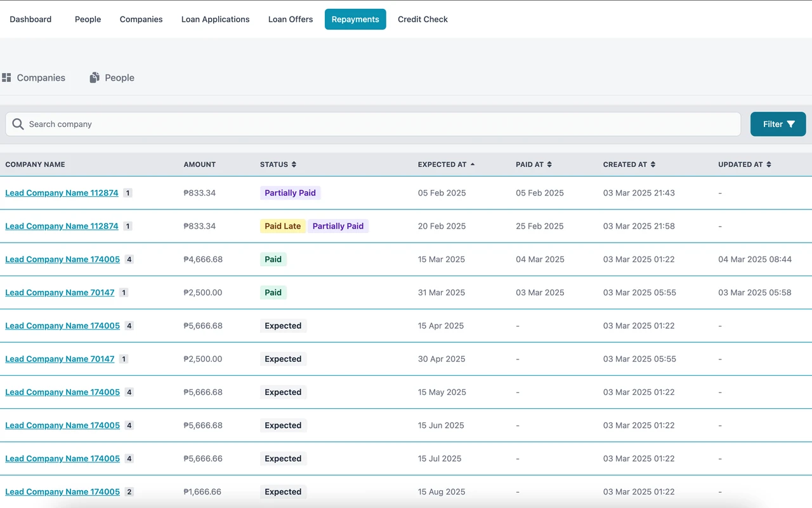The height and width of the screenshot is (508, 812).
Task: Click the COMPANY NAME column header
Action: pyautogui.click(x=35, y=164)
